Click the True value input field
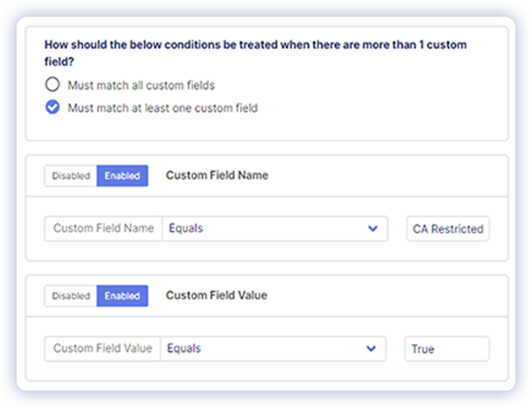Image resolution: width=532 pixels, height=408 pixels. point(447,349)
